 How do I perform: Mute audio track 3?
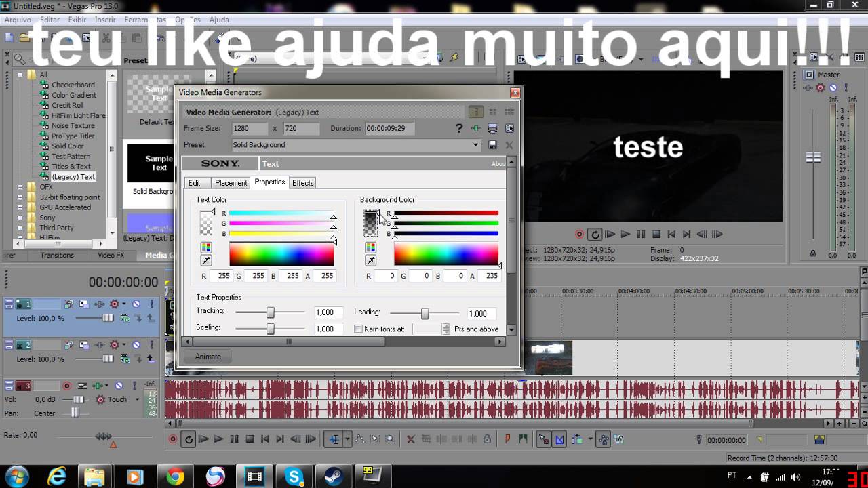119,386
